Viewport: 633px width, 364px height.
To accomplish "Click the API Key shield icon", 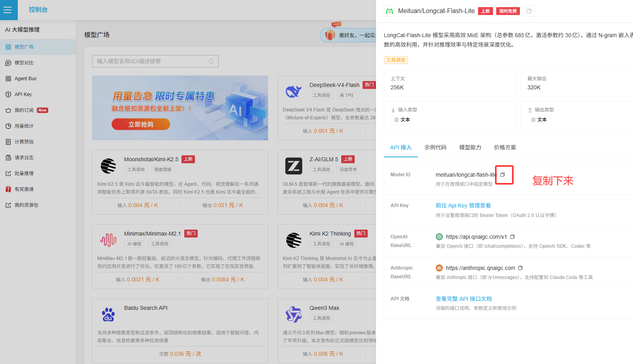I will 8,94.
